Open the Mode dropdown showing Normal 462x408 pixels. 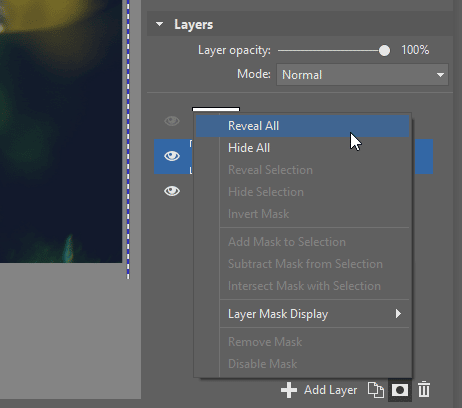tap(362, 75)
